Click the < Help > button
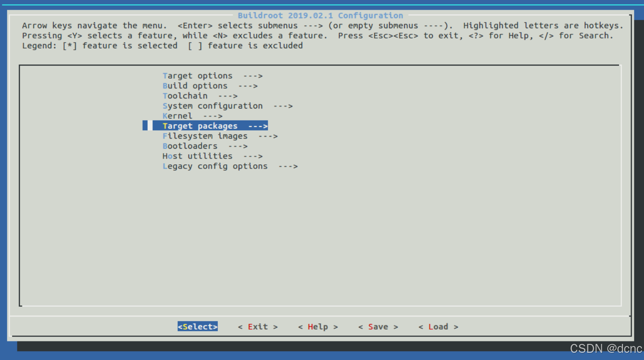The width and height of the screenshot is (644, 360). (318, 327)
